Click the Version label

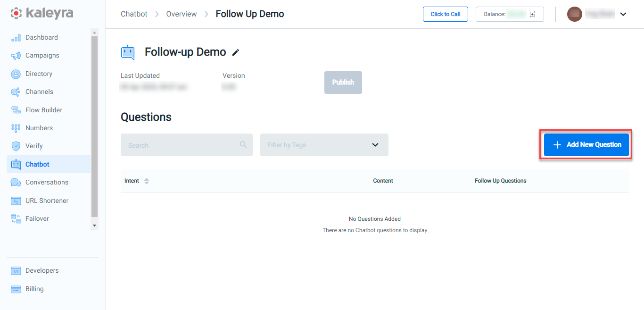tap(234, 75)
